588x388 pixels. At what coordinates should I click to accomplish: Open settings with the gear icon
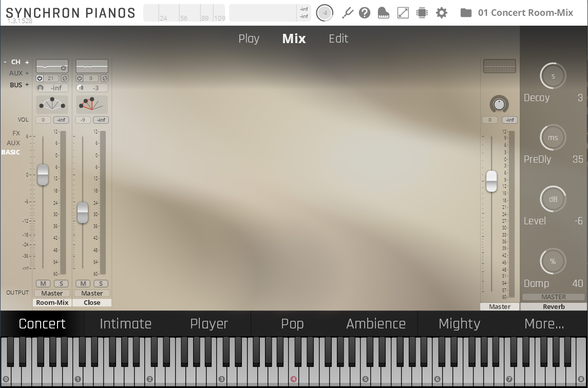tap(441, 12)
